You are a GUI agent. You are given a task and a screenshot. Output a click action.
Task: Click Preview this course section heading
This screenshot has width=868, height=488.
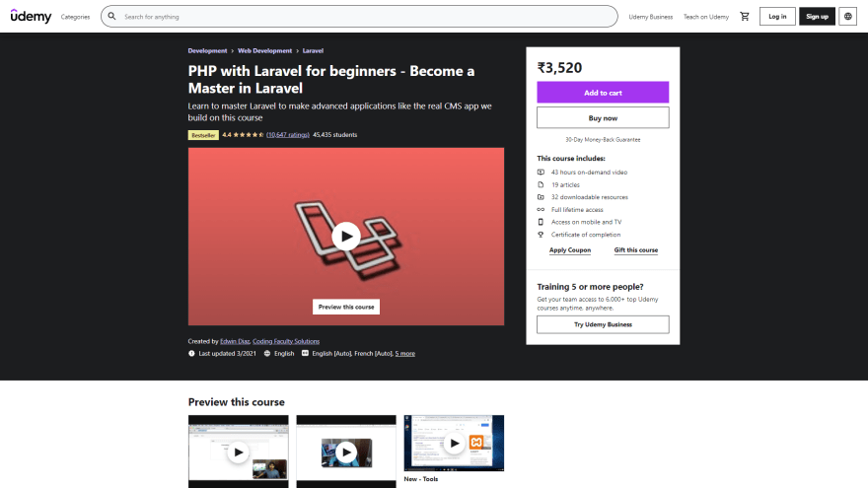click(237, 402)
